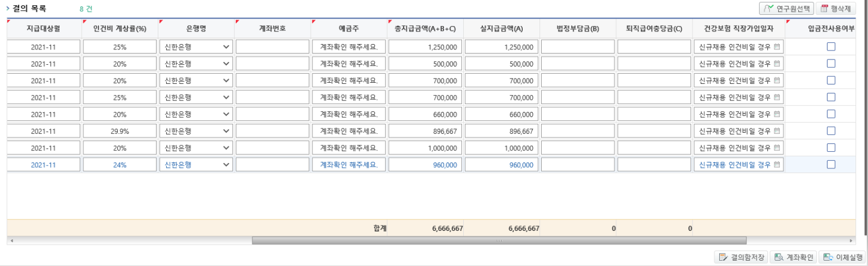This screenshot has height=266, width=868.
Task: Click 법정부담금 field in the 500,000 row
Action: (x=577, y=64)
